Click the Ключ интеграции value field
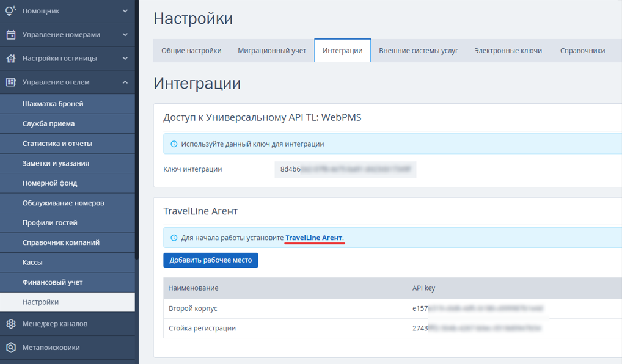 [345, 169]
